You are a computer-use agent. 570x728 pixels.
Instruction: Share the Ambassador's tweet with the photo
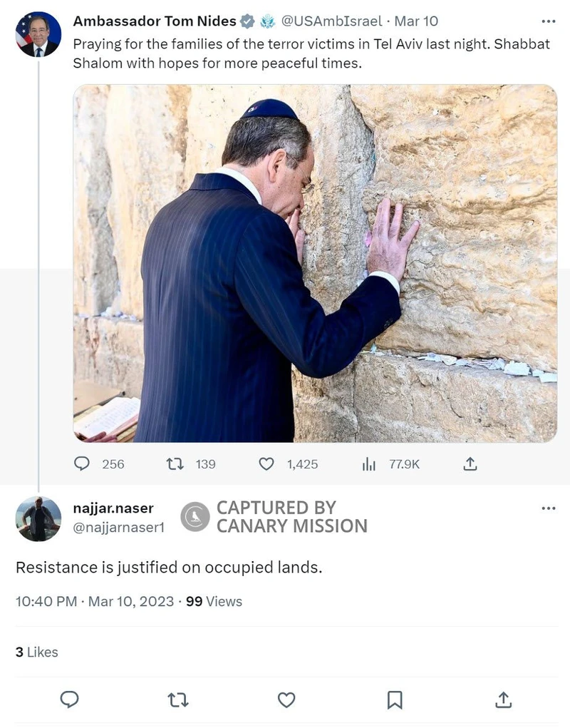pyautogui.click(x=470, y=463)
